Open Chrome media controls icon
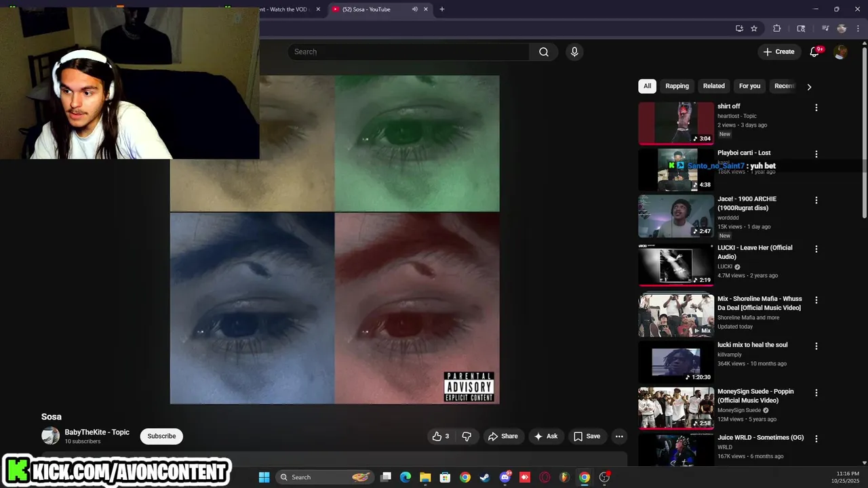868x488 pixels. [x=825, y=28]
